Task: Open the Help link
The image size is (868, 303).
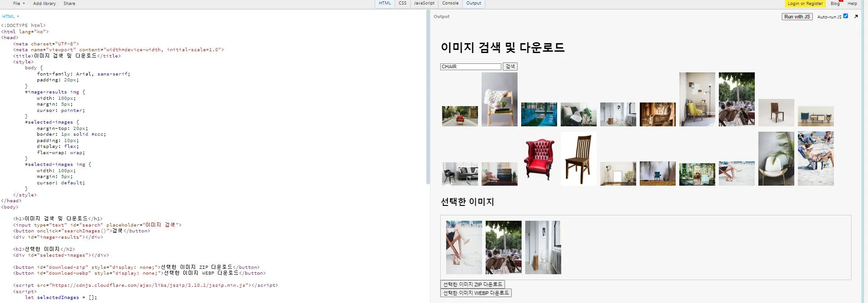Action: pyautogui.click(x=852, y=4)
